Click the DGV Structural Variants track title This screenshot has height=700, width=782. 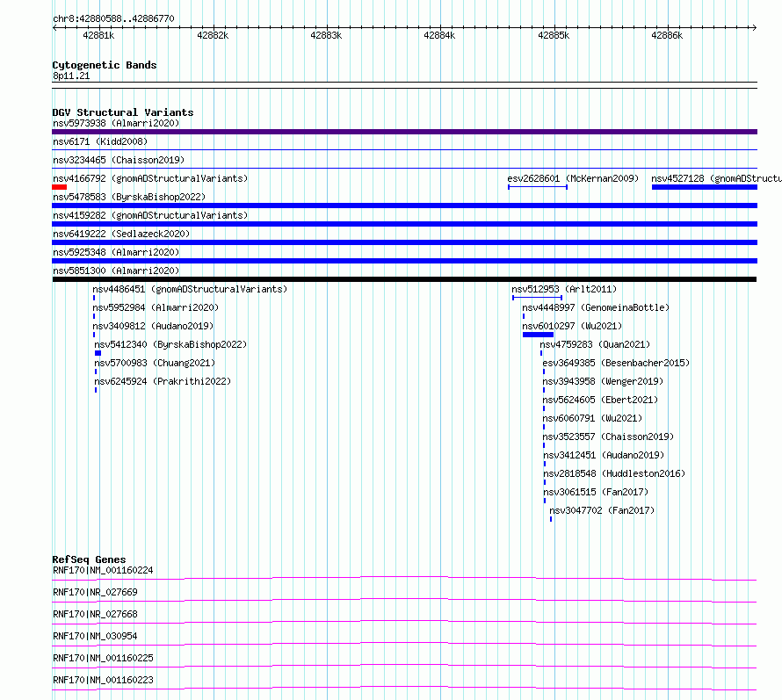(123, 112)
